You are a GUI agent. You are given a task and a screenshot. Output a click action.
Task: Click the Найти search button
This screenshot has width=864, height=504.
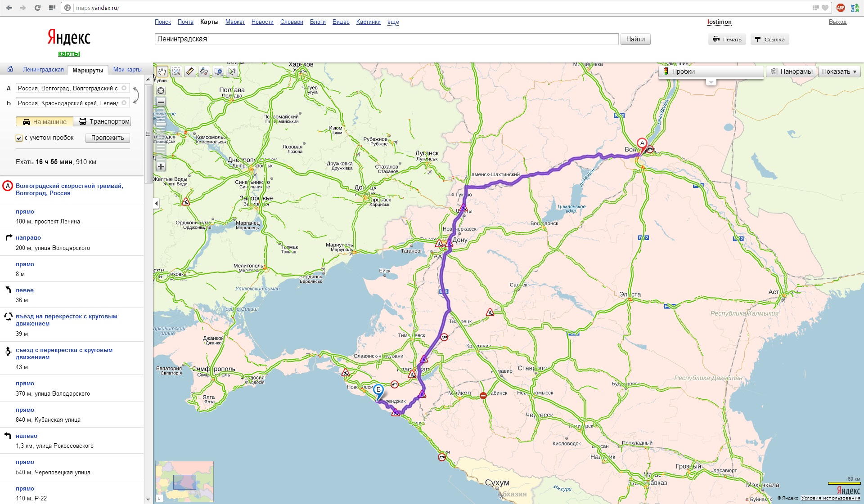pos(635,39)
